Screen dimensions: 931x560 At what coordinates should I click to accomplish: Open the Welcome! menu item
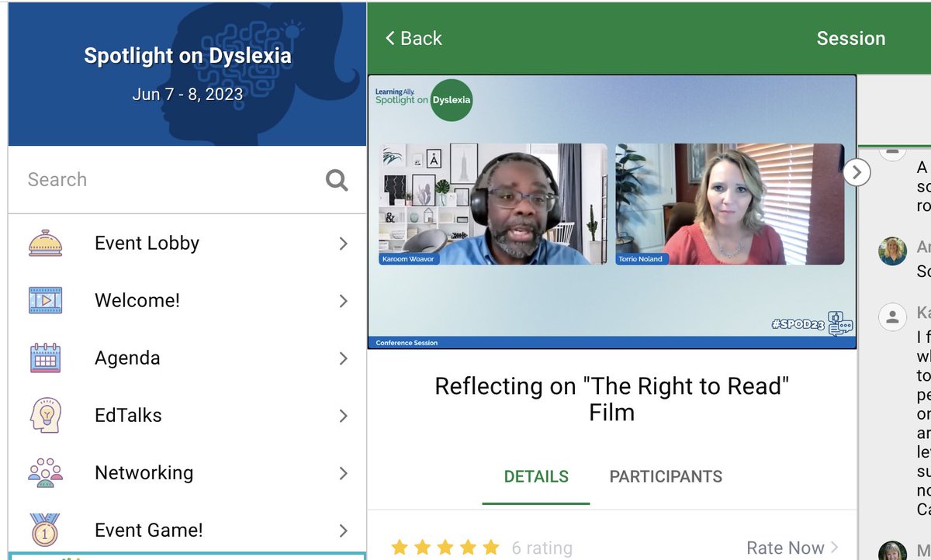tap(187, 300)
